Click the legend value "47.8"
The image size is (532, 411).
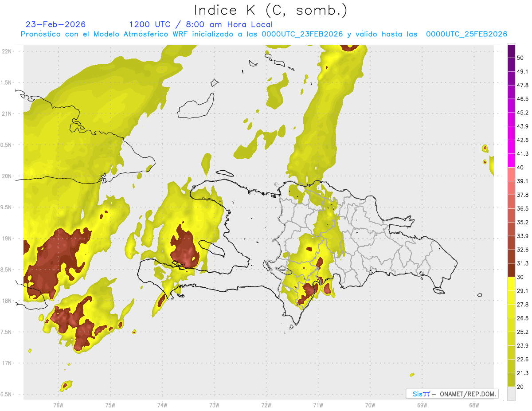(x=523, y=85)
